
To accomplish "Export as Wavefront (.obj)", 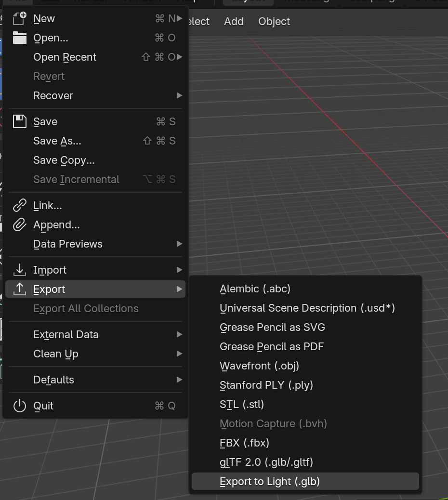I will [305, 366].
